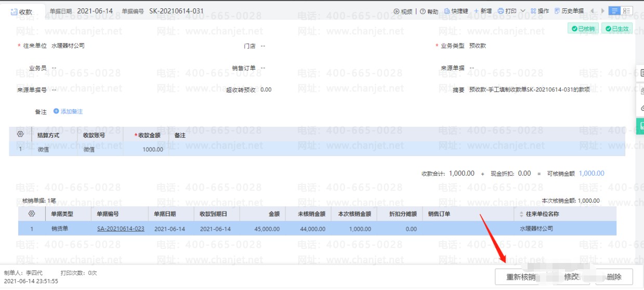Click 添加备注 to add a remark

[68, 112]
